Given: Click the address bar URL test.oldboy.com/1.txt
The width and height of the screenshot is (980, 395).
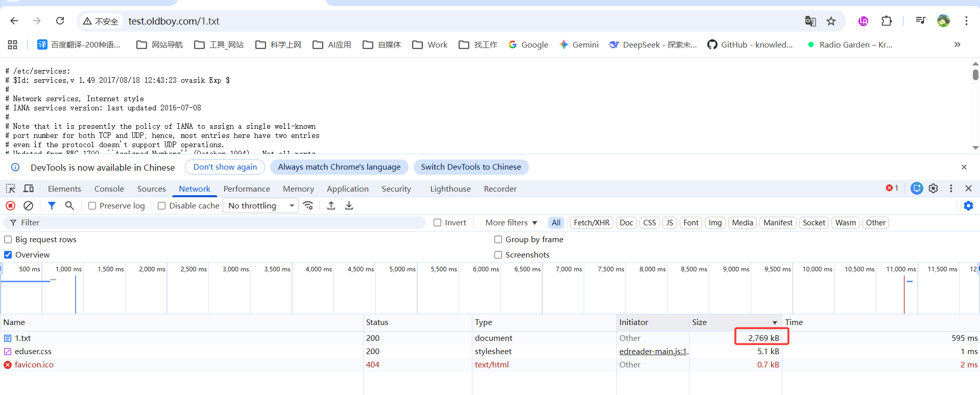Looking at the screenshot, I should click(x=174, y=21).
